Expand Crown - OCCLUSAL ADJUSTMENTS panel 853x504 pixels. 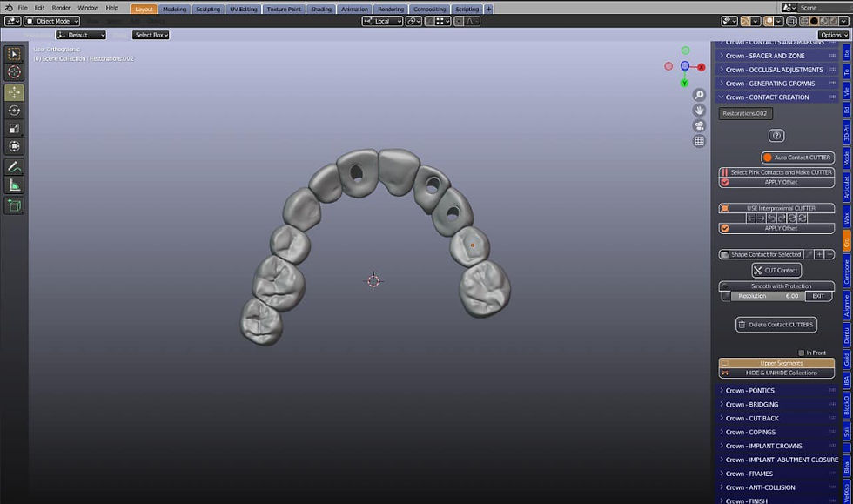tap(778, 70)
